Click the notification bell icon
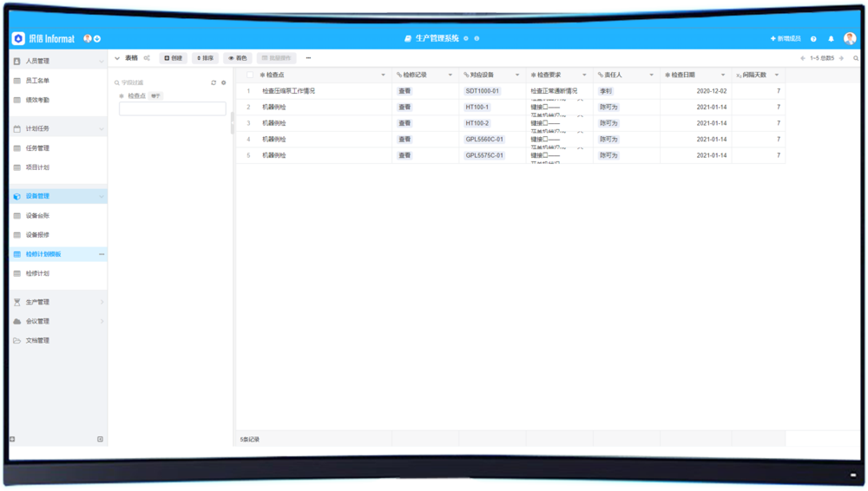 tap(831, 39)
